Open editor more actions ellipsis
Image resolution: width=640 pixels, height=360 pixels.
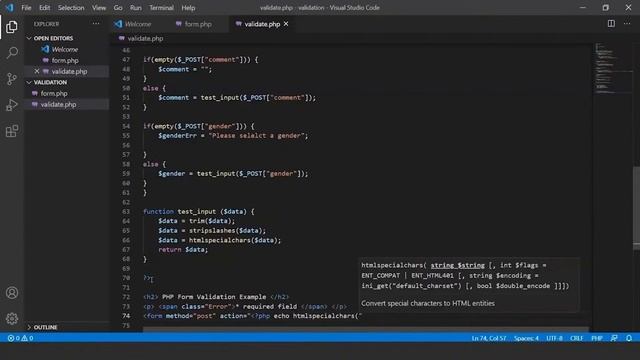(x=627, y=24)
